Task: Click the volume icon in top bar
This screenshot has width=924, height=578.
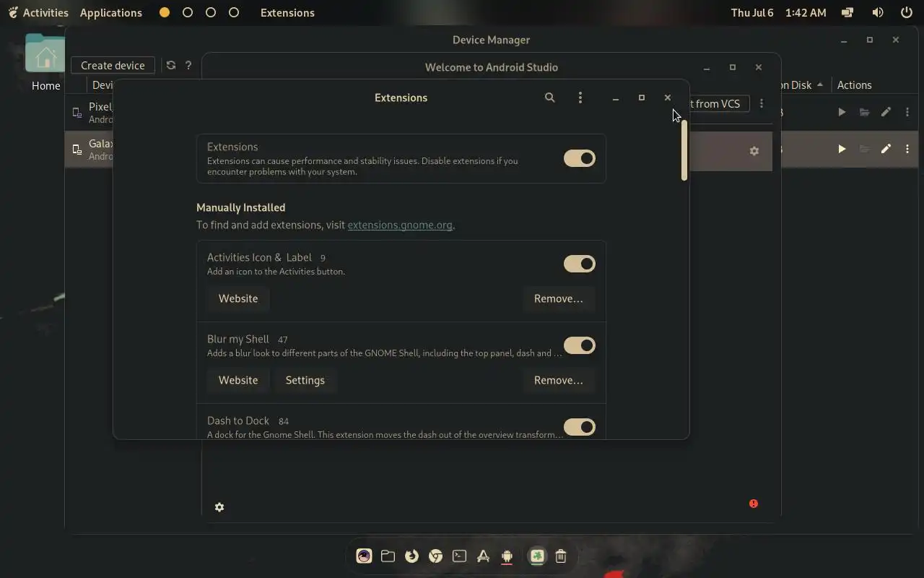Action: (x=878, y=12)
